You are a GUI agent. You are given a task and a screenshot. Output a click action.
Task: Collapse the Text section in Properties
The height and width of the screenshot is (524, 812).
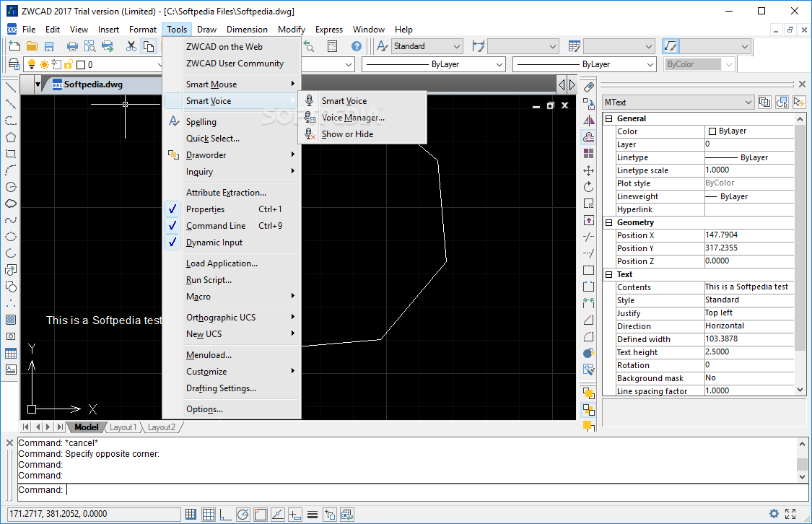(x=609, y=274)
